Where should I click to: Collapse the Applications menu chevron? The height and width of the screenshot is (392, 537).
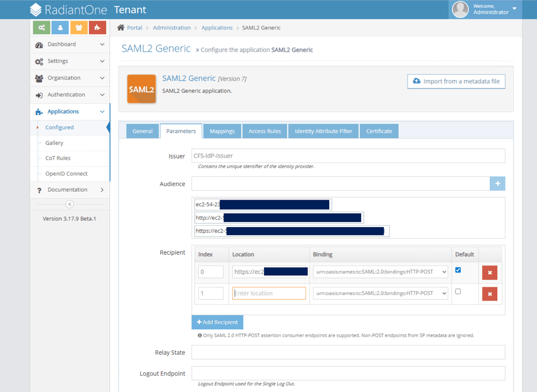pyautogui.click(x=102, y=112)
